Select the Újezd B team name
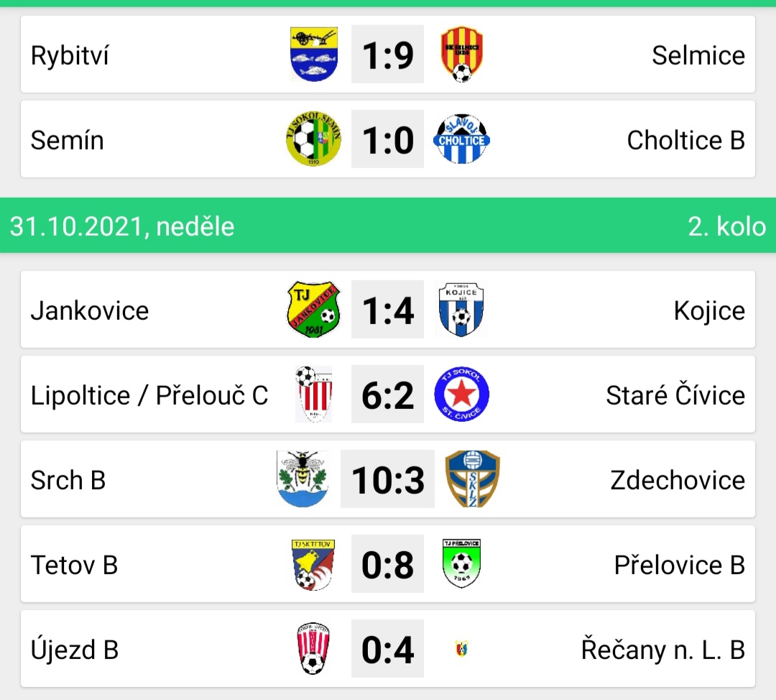 (x=75, y=650)
